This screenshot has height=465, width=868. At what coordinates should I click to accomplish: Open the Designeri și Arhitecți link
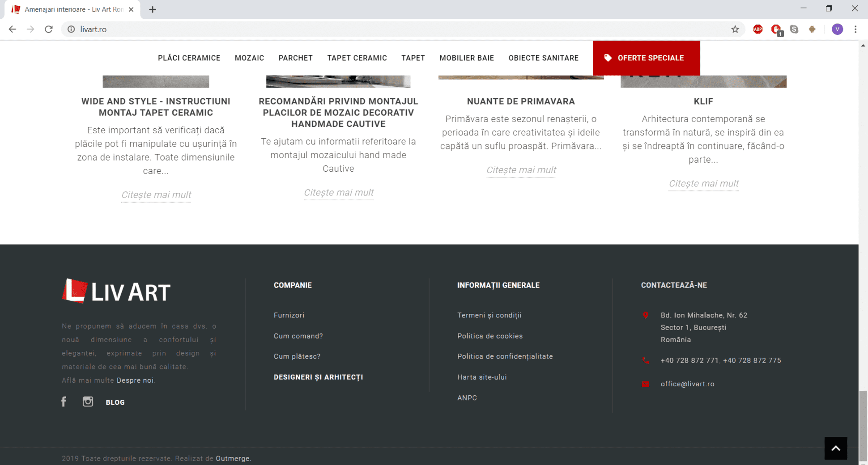pos(318,377)
